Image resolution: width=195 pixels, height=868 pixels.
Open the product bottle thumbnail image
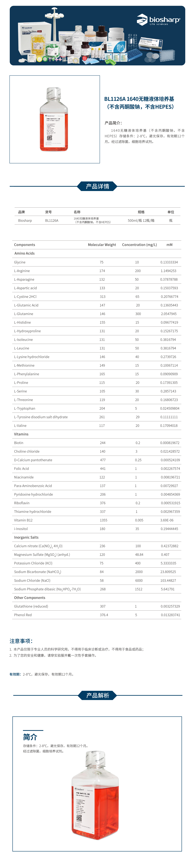click(x=54, y=119)
